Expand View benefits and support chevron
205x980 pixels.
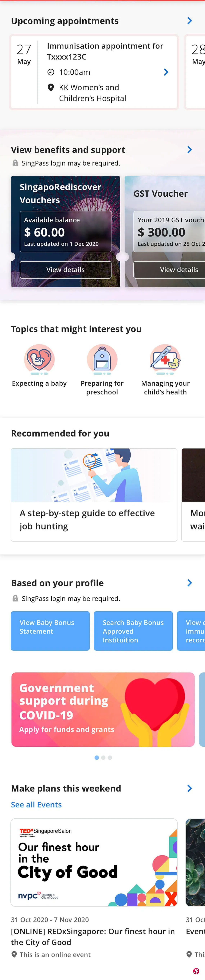click(x=189, y=150)
